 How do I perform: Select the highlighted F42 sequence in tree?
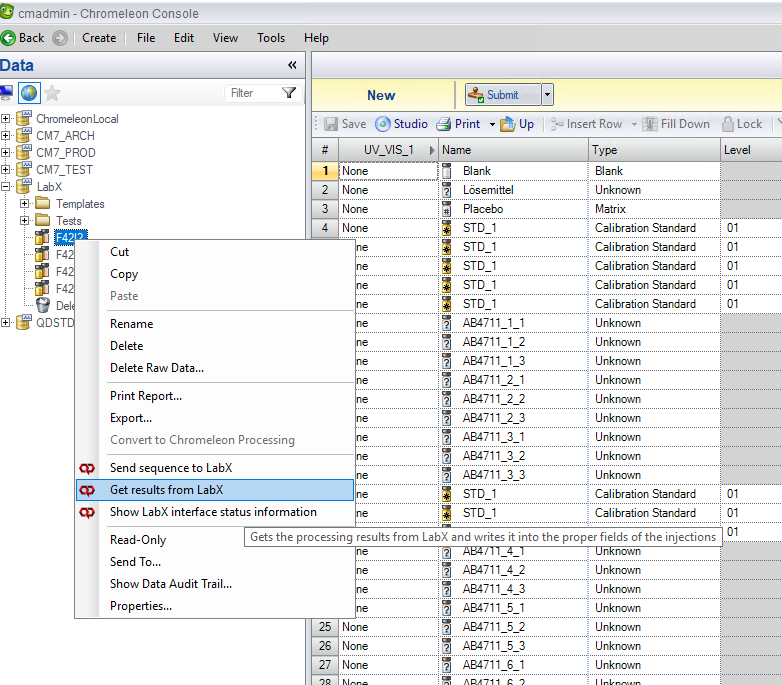point(71,237)
